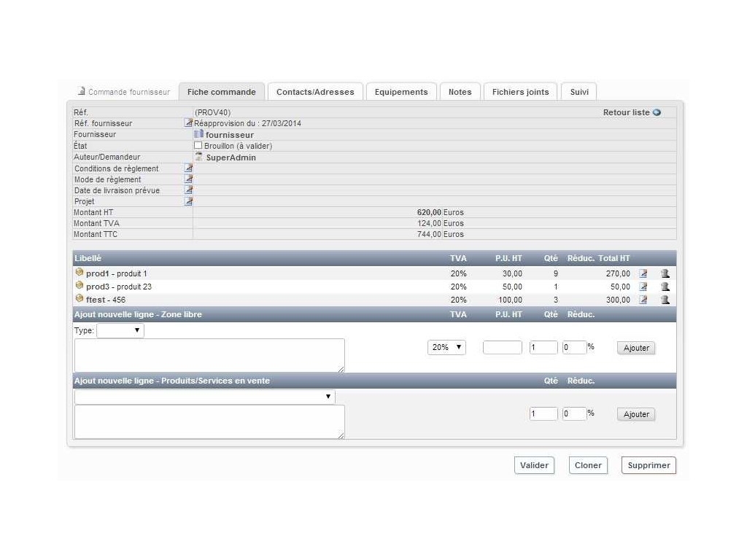Delete the ftest order line
The width and height of the screenshot is (747, 560).
pyautogui.click(x=665, y=300)
